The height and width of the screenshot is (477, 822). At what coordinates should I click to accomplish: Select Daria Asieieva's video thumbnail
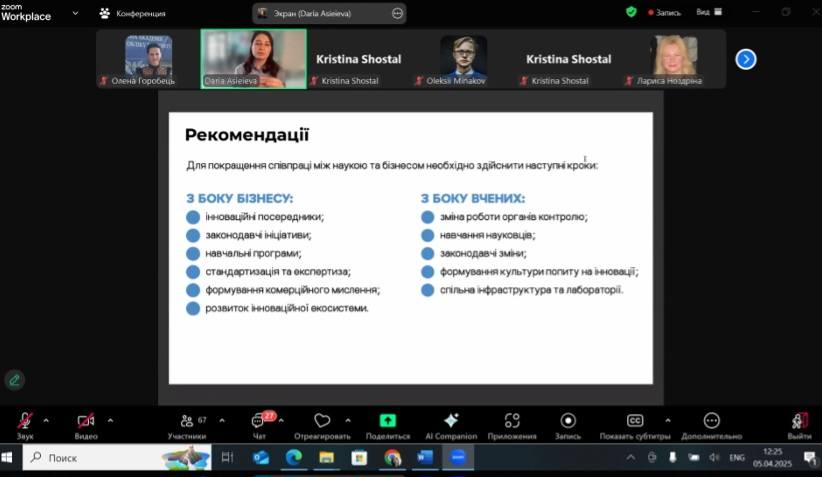254,58
